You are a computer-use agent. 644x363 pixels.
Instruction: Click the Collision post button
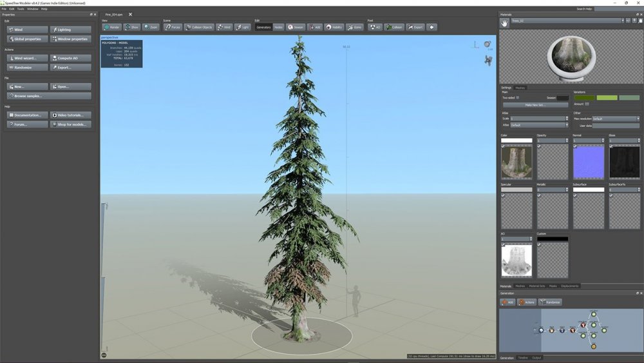(394, 27)
